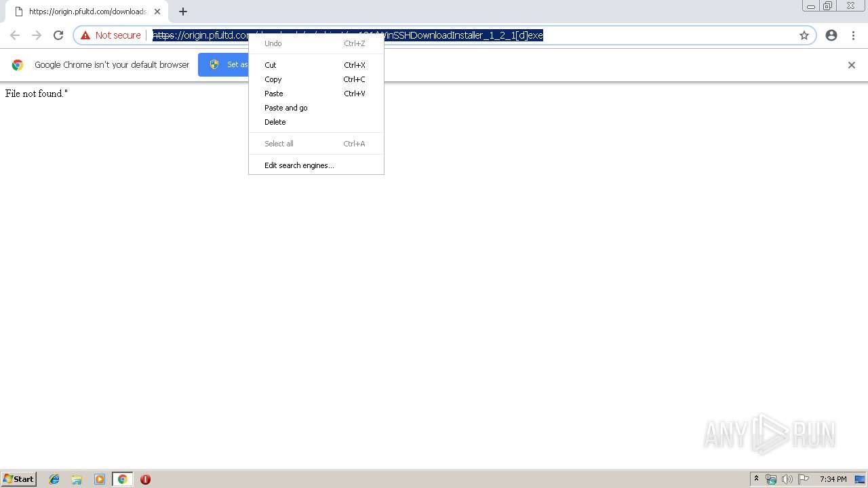The image size is (868, 488).
Task: Click the Set as default button
Action: pyautogui.click(x=224, y=65)
